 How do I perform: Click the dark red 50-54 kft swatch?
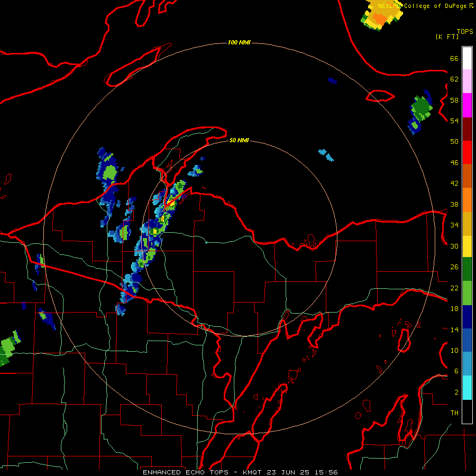(x=467, y=129)
